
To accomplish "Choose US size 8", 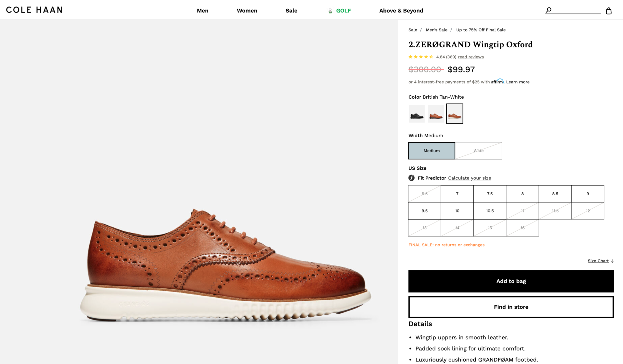I will coord(522,194).
